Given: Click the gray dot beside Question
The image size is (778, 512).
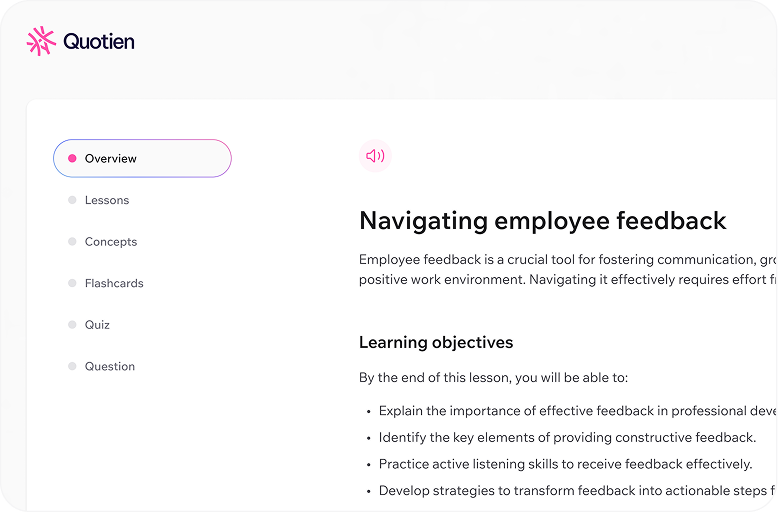Looking at the screenshot, I should (72, 366).
